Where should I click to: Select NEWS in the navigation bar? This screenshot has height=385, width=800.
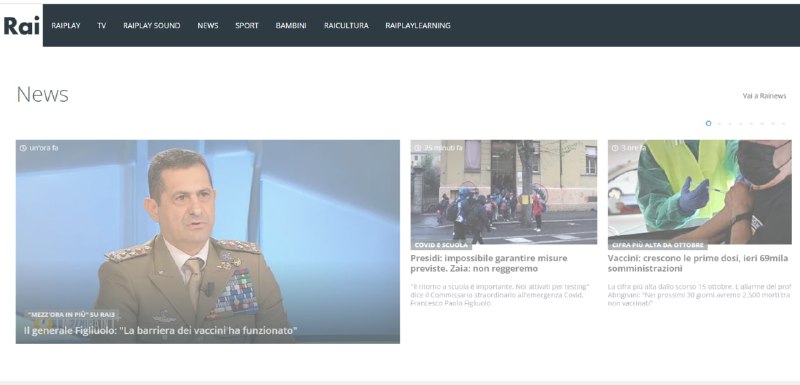pyautogui.click(x=208, y=25)
